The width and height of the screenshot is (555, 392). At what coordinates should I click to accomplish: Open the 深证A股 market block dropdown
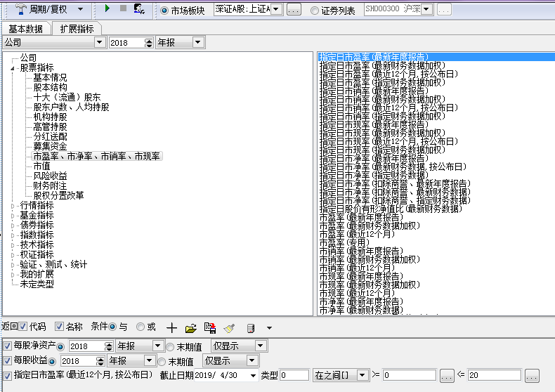tap(276, 9)
